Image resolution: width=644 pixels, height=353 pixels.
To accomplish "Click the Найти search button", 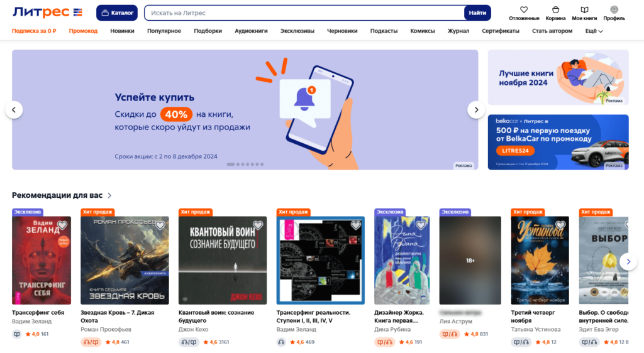I will 477,13.
